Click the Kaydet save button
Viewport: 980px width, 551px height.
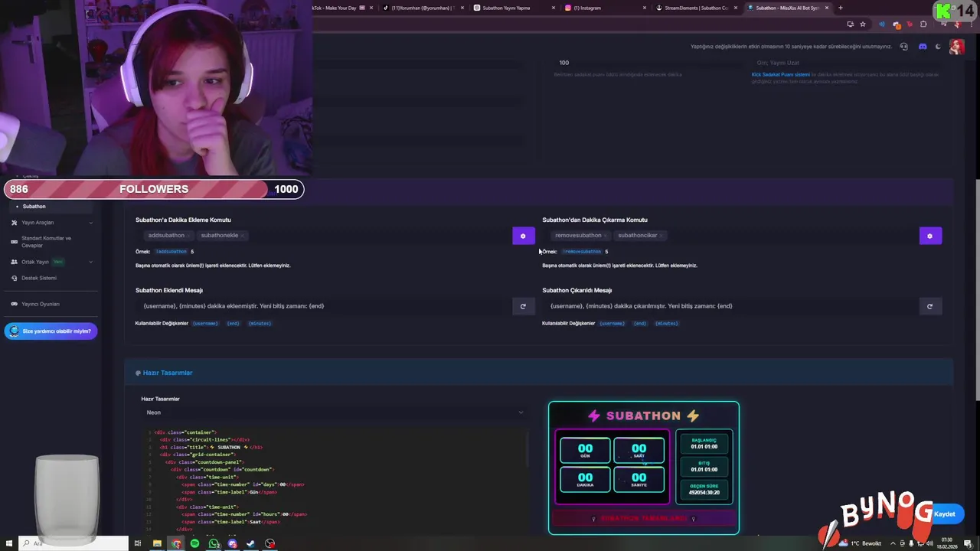(x=945, y=514)
